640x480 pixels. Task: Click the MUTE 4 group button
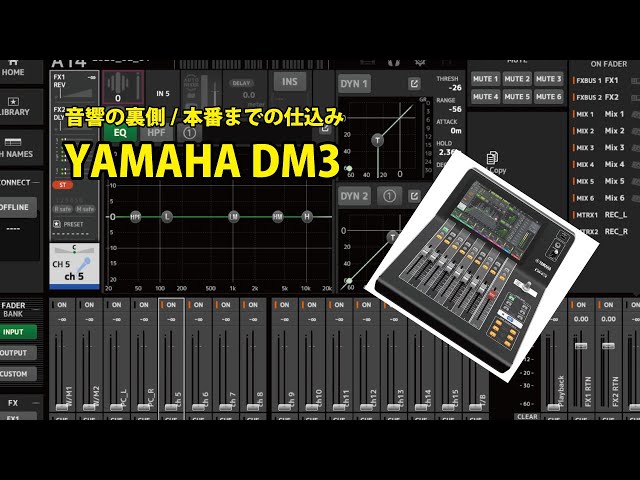point(485,97)
